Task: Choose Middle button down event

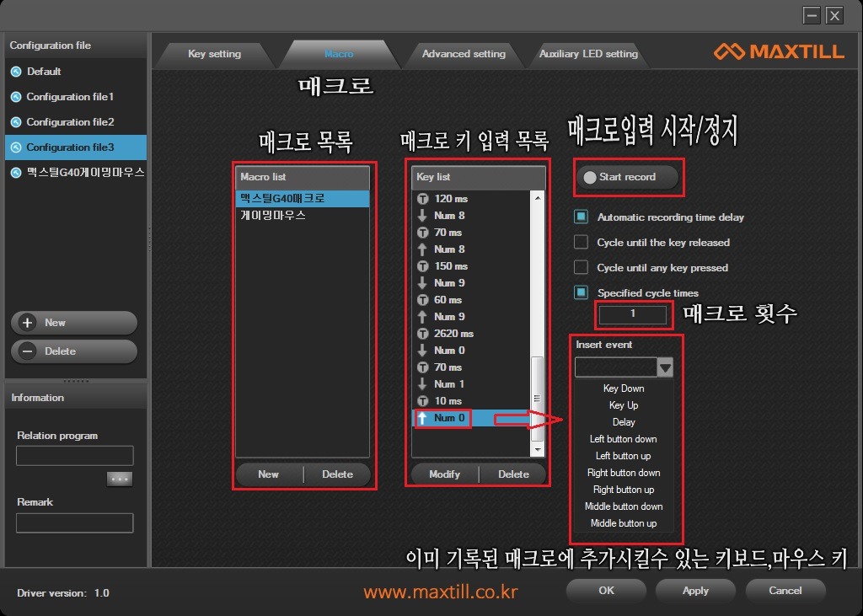Action: point(624,506)
